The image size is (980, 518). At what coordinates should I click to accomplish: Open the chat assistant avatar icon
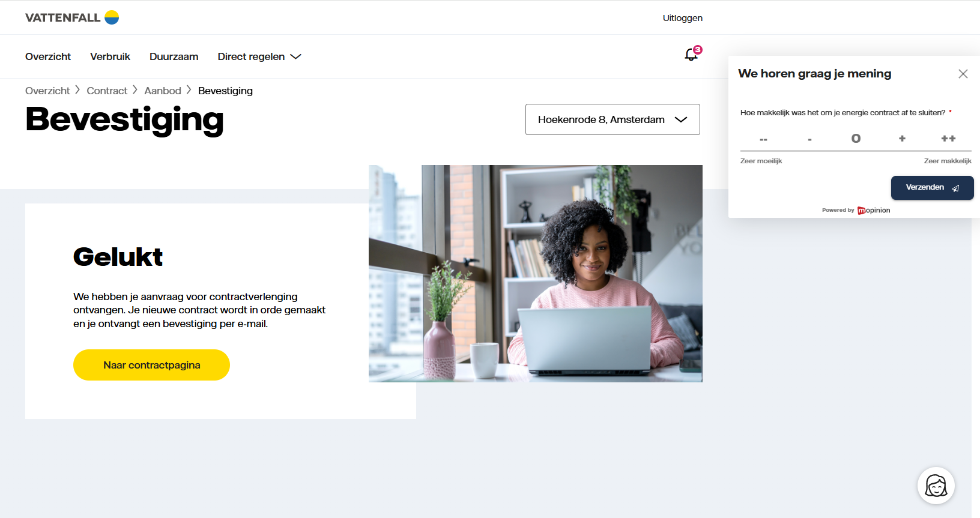click(x=936, y=486)
